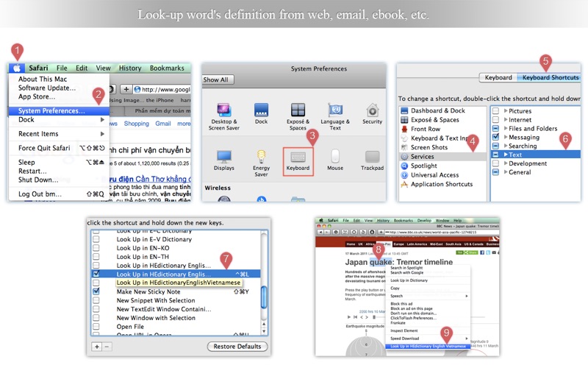Click the Mouse preferences icon
Screen dimensions: 588x368
point(335,156)
